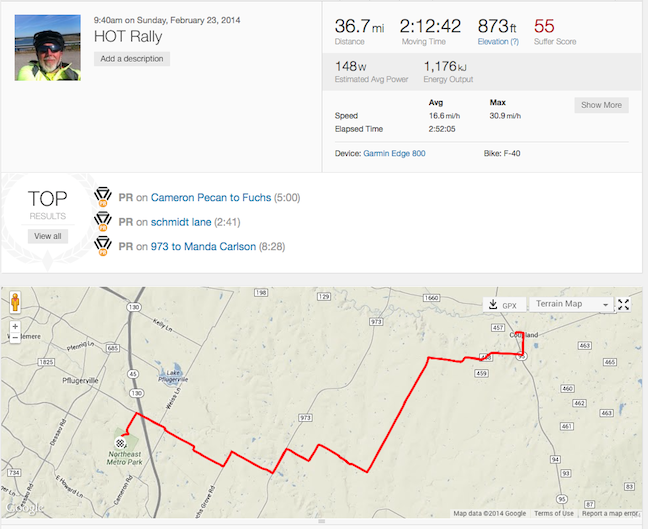Click the rider profile photo
This screenshot has width=648, height=529.
tap(48, 48)
